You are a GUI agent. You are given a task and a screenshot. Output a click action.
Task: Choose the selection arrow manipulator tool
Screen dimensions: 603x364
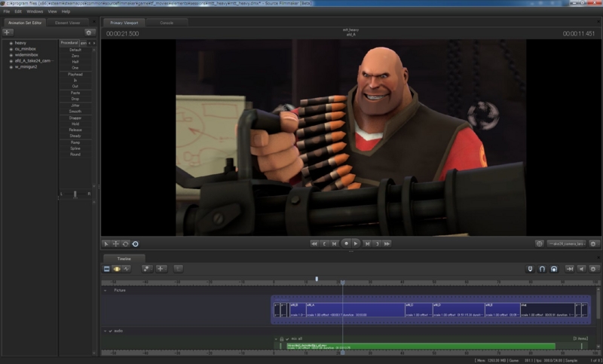[106, 243]
